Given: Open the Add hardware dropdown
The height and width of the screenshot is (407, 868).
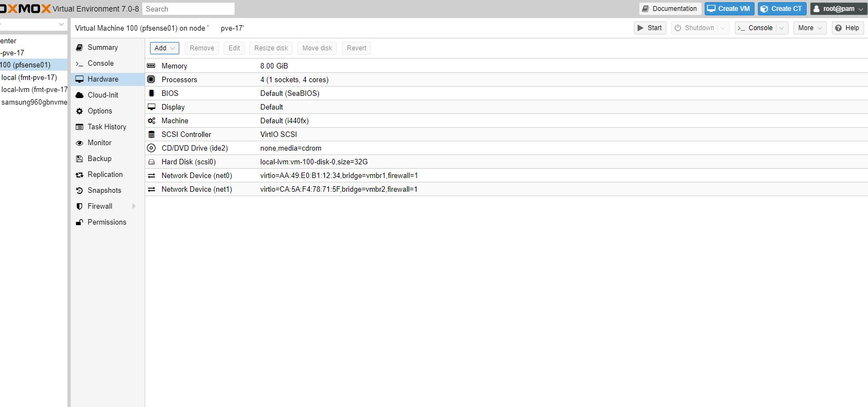Looking at the screenshot, I should [x=164, y=48].
